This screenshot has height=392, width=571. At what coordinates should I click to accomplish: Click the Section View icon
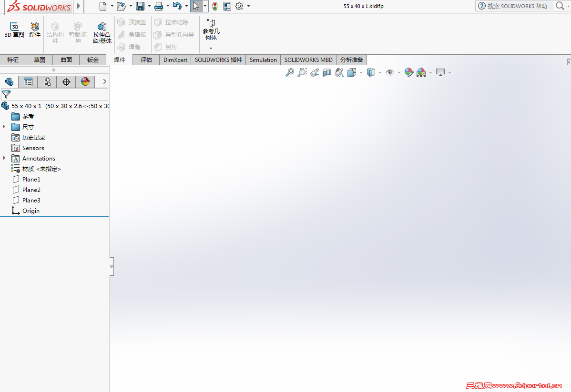point(327,72)
